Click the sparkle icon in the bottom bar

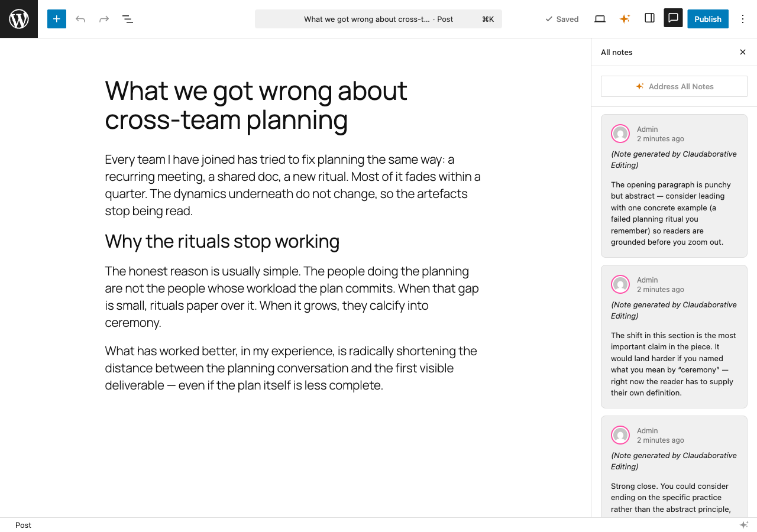tap(745, 524)
